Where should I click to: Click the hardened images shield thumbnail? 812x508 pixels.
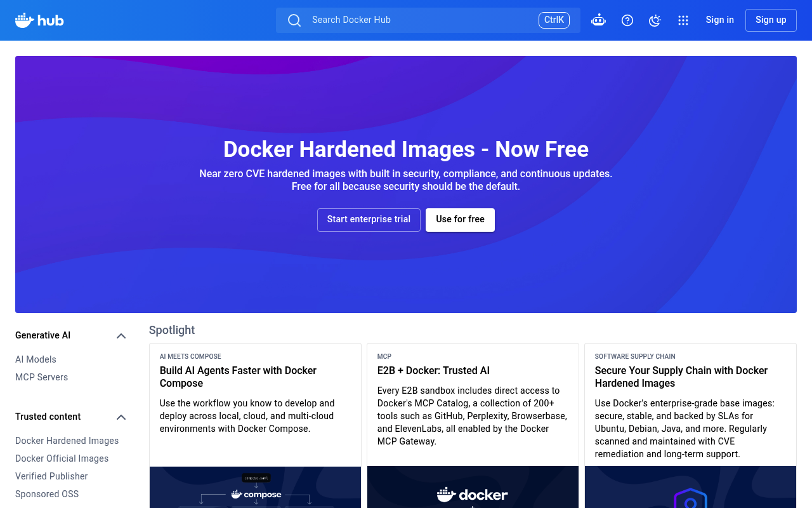690,487
